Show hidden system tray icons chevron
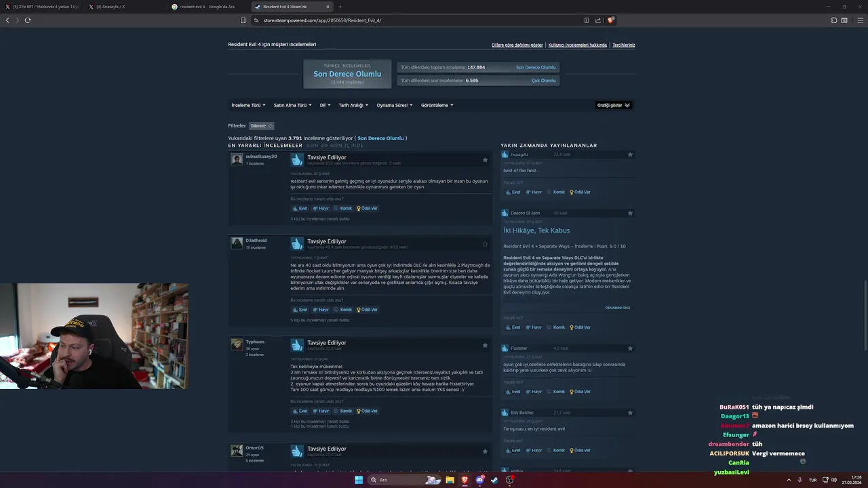868x488 pixels. pos(789,480)
